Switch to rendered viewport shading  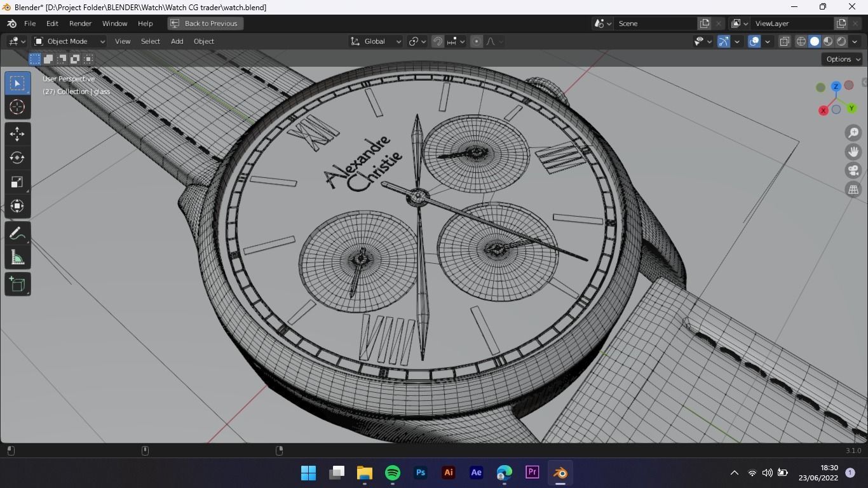841,41
